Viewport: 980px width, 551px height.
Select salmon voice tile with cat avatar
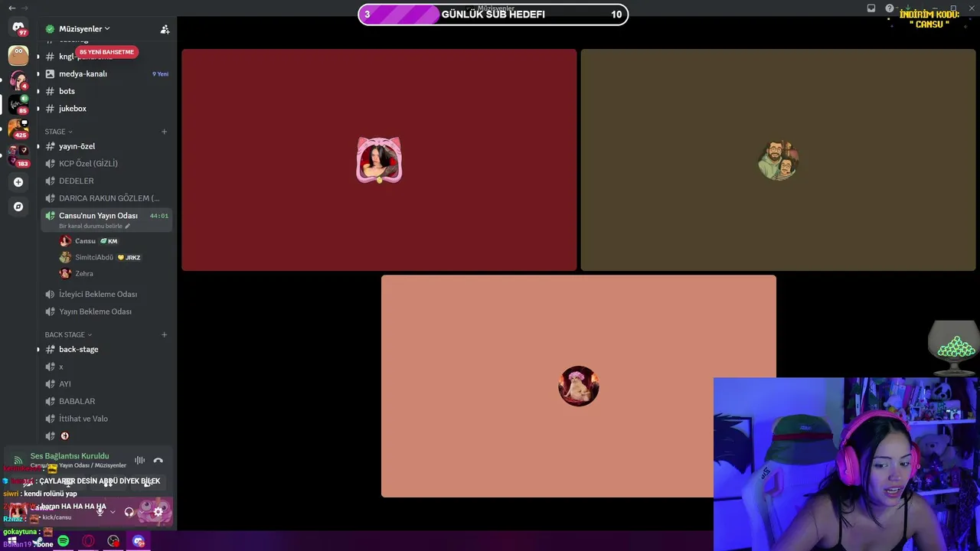pos(578,386)
